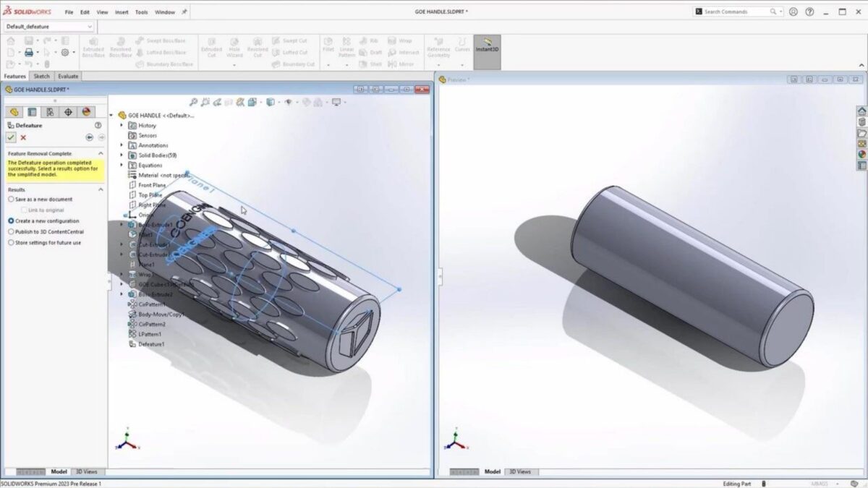Expand the History tree node
Screen dimensions: 868x488
(x=122, y=125)
